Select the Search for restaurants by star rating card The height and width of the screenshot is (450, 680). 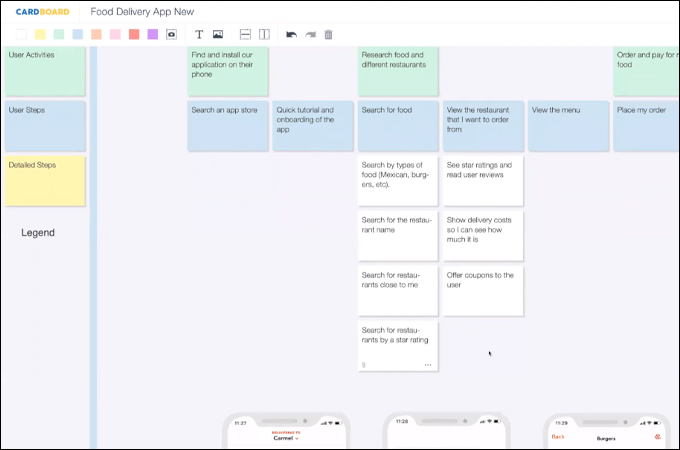[398, 346]
